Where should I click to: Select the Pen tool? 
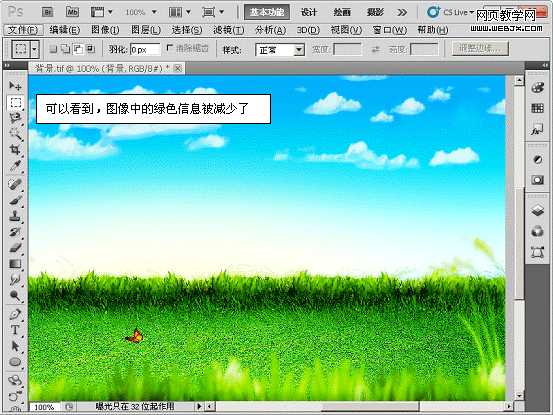click(x=15, y=314)
